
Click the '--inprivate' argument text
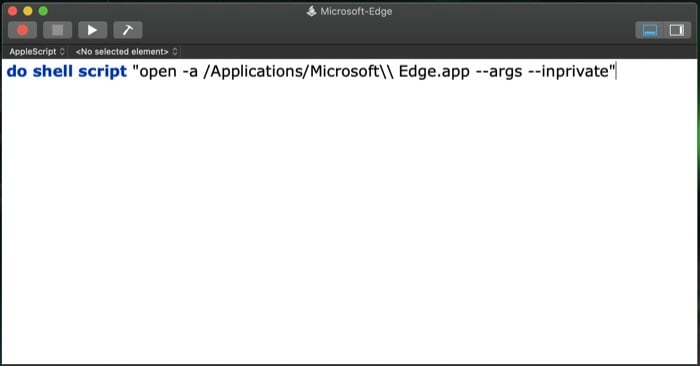[x=568, y=71]
